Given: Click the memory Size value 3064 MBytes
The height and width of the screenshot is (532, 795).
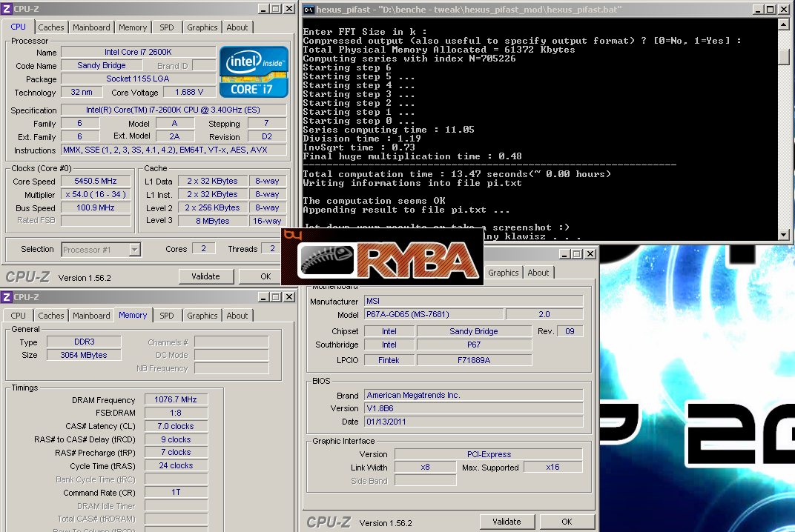Looking at the screenshot, I should tap(84, 355).
